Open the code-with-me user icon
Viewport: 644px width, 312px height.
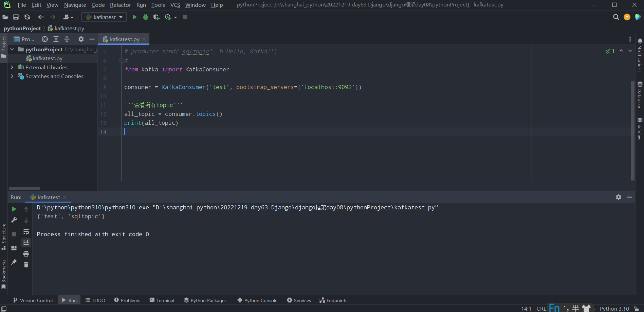pos(68,17)
